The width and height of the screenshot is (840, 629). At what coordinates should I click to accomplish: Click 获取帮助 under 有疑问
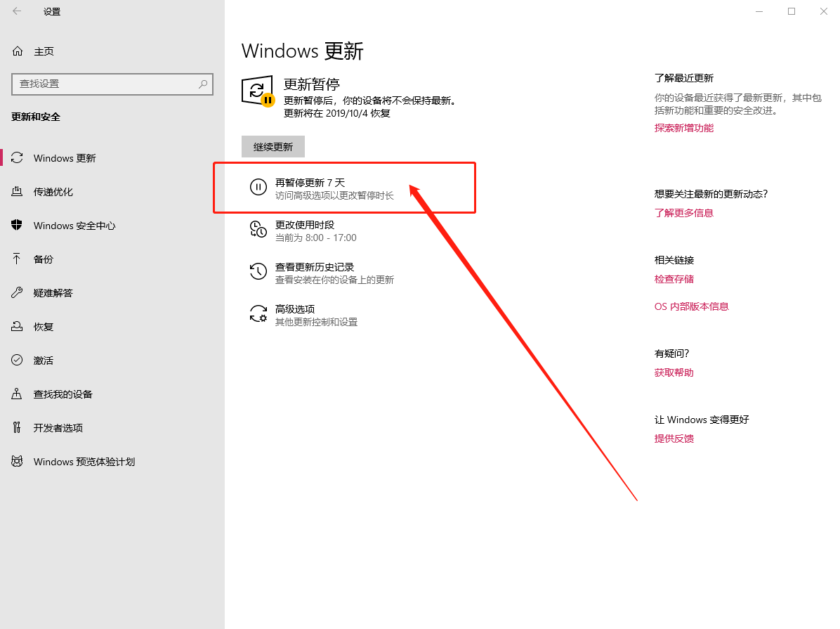pos(673,372)
